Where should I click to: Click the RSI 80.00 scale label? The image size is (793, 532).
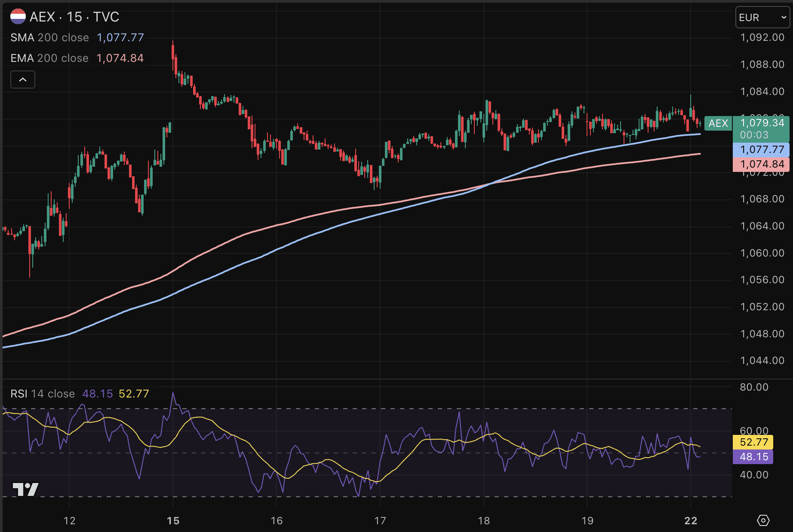754,387
